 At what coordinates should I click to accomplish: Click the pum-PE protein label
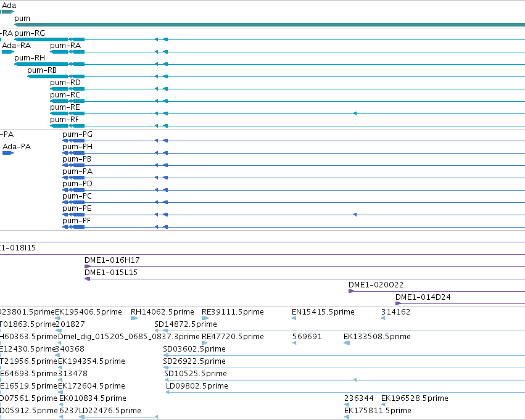pyautogui.click(x=77, y=208)
